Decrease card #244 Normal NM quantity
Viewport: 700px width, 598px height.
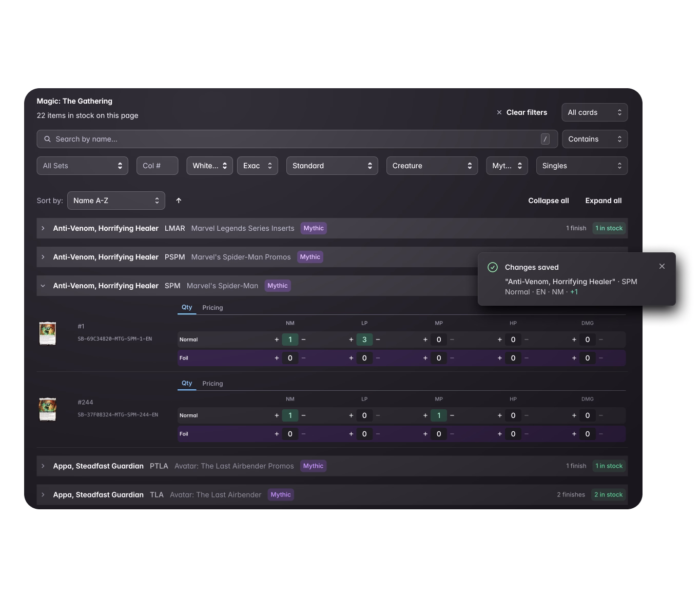coord(303,415)
